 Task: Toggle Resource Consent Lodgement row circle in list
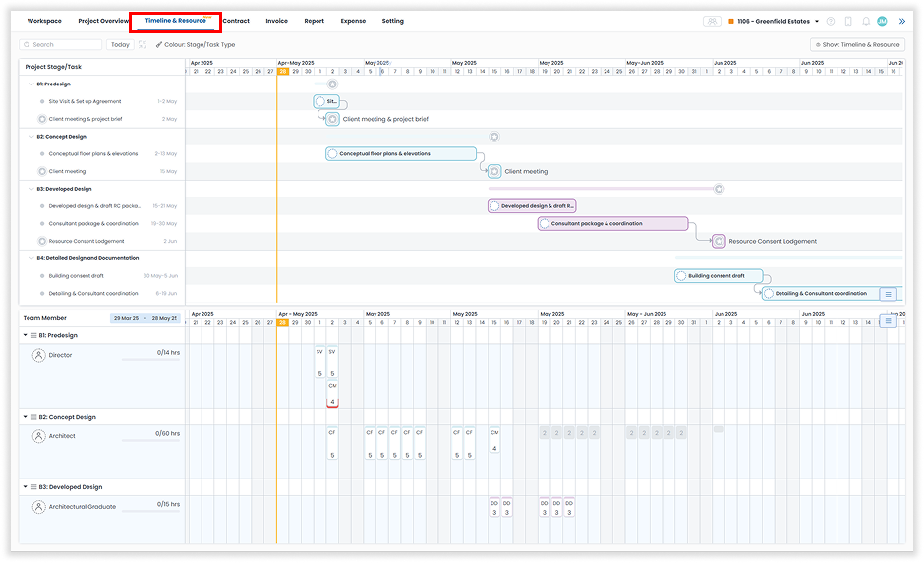coord(42,241)
